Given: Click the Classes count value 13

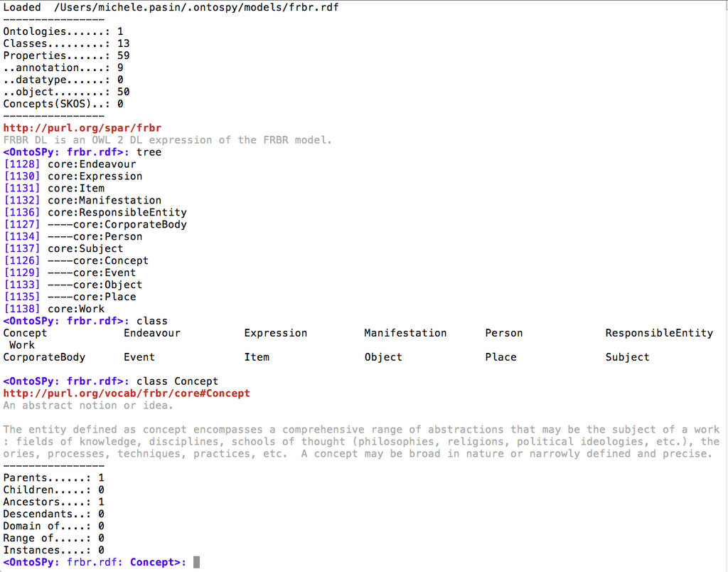Looking at the screenshot, I should [x=124, y=43].
